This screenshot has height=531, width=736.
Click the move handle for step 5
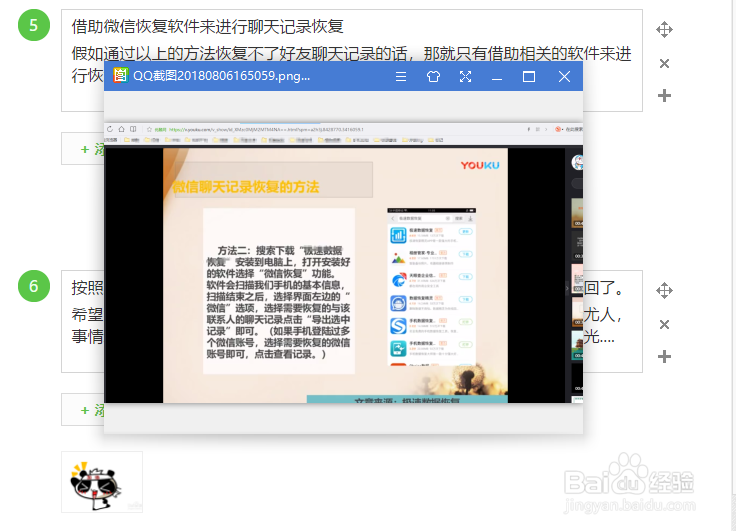[x=664, y=30]
